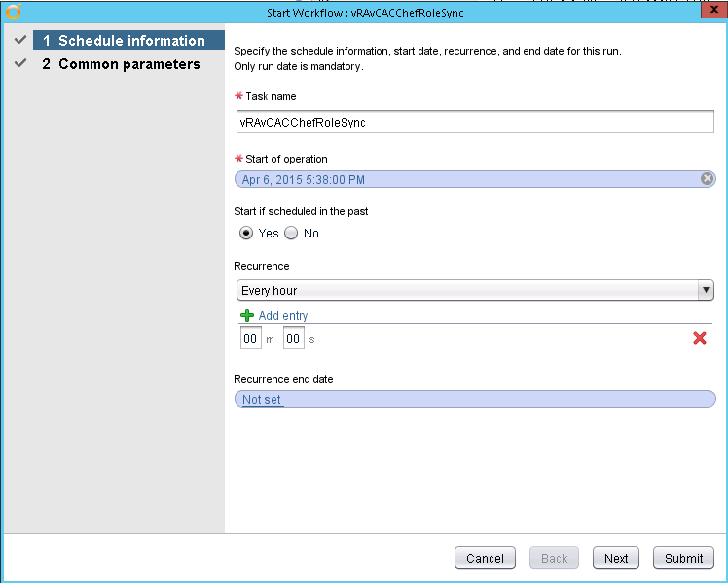The width and height of the screenshot is (728, 583).
Task: Select No for start if scheduled in past
Action: [x=291, y=234]
